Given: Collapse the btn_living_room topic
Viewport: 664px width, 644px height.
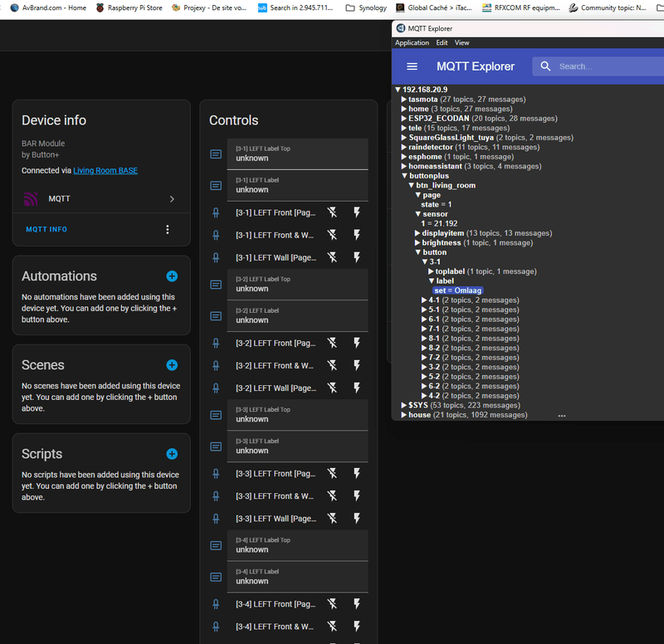Looking at the screenshot, I should [411, 185].
